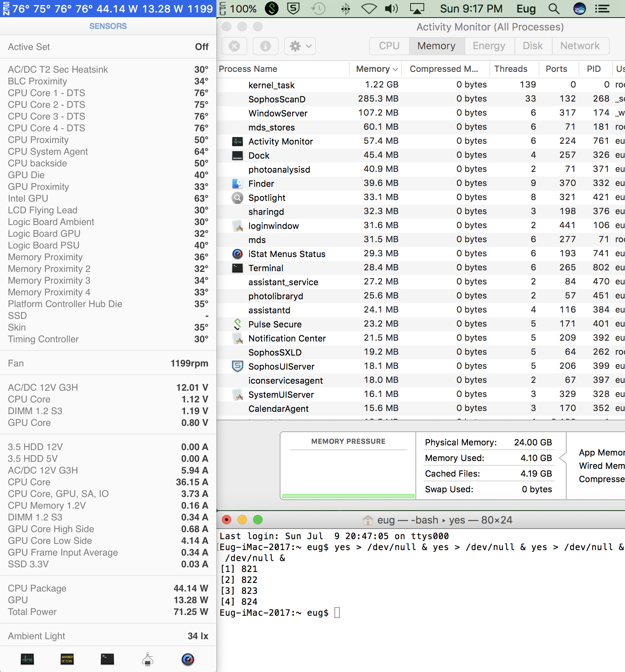The width and height of the screenshot is (625, 672).
Task: Open the volume menu bar control
Action: coord(391,9)
